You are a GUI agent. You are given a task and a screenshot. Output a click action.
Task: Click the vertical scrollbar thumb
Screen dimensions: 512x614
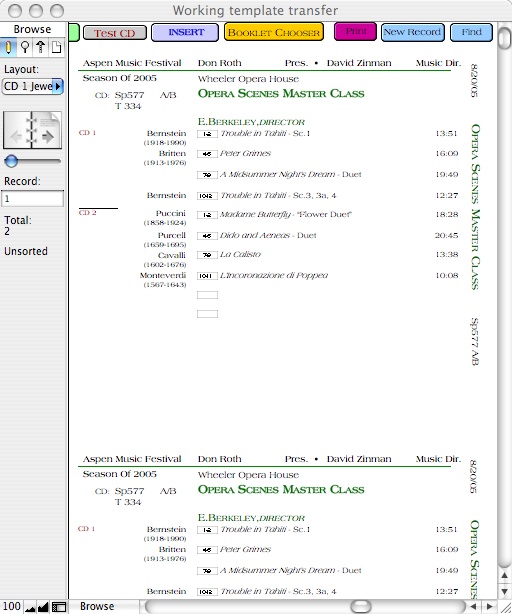pos(505,37)
